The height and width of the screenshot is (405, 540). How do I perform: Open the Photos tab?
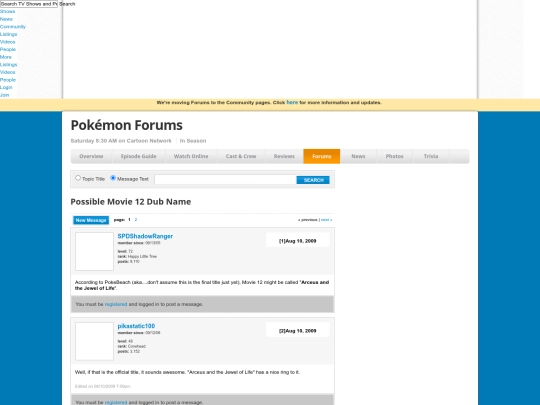coord(394,156)
